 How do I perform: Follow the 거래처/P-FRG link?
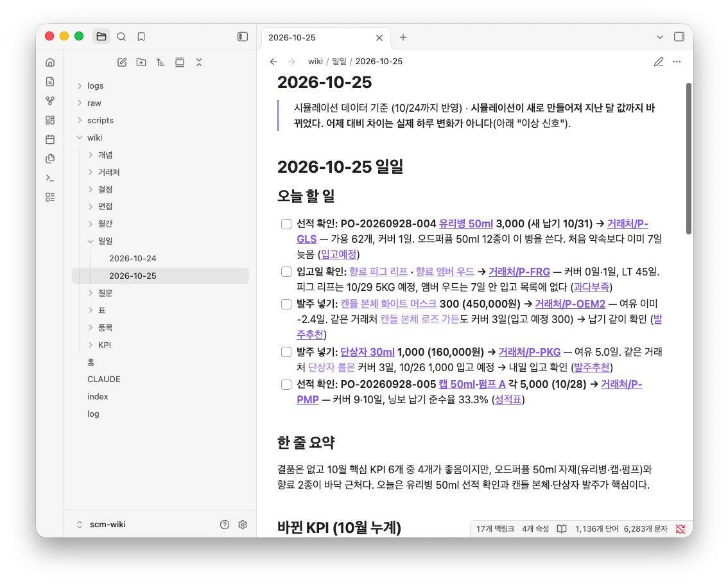tap(519, 272)
